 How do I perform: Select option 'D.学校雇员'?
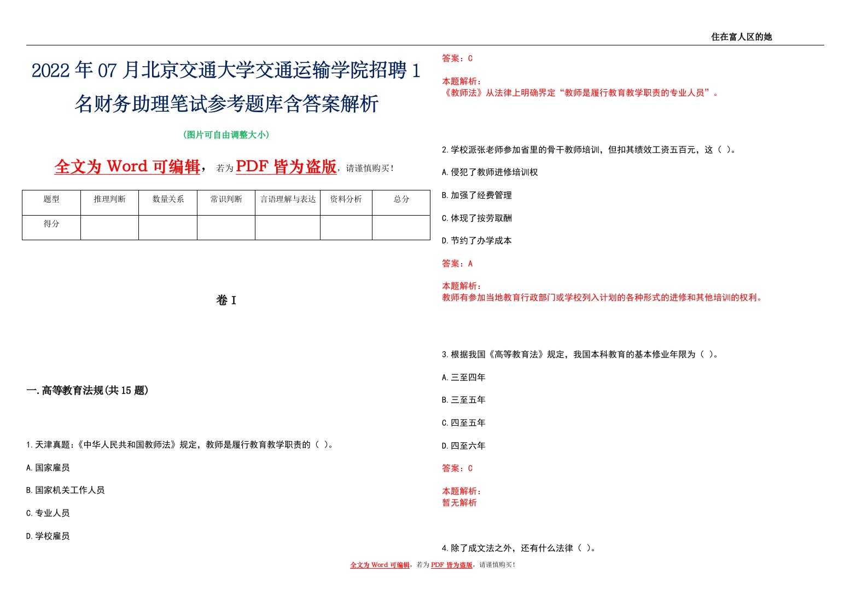coord(48,536)
